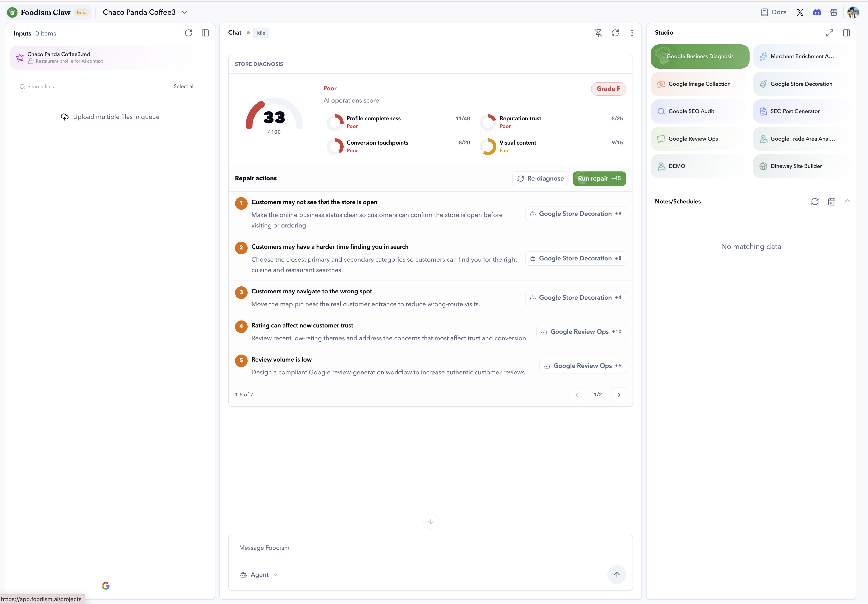Refresh the Inputs panel

click(x=188, y=33)
